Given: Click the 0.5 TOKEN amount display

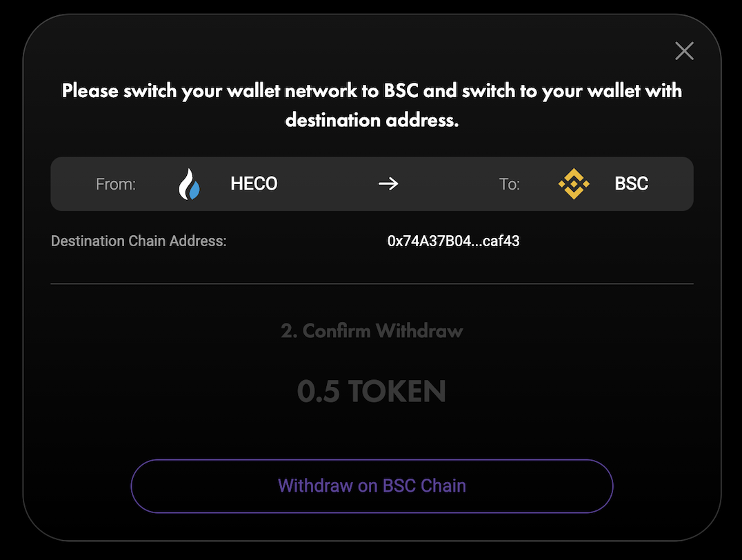Looking at the screenshot, I should 372,390.
